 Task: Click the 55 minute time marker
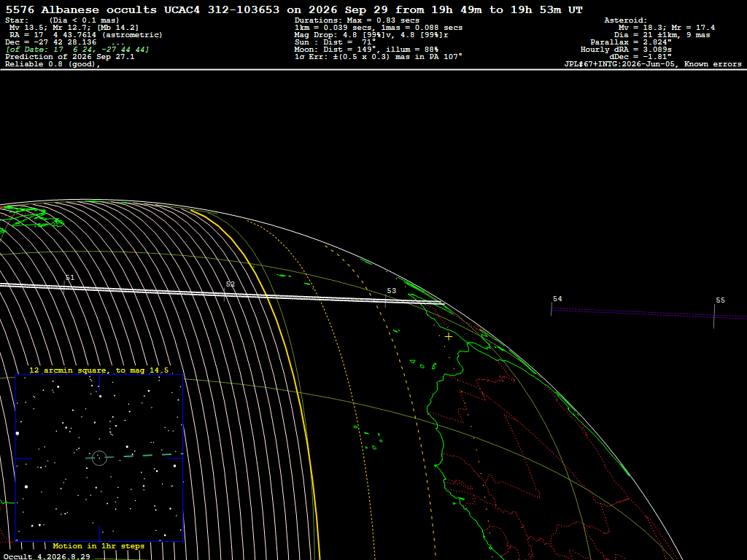(720, 300)
